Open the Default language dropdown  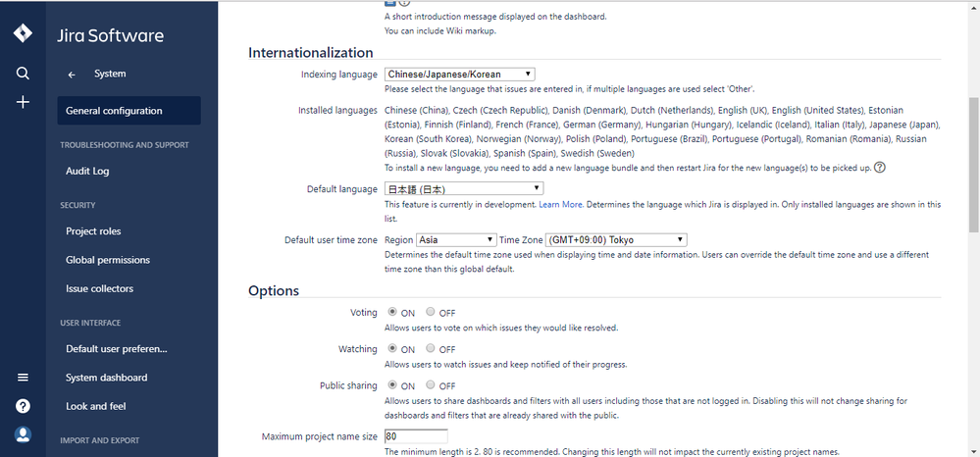click(464, 188)
